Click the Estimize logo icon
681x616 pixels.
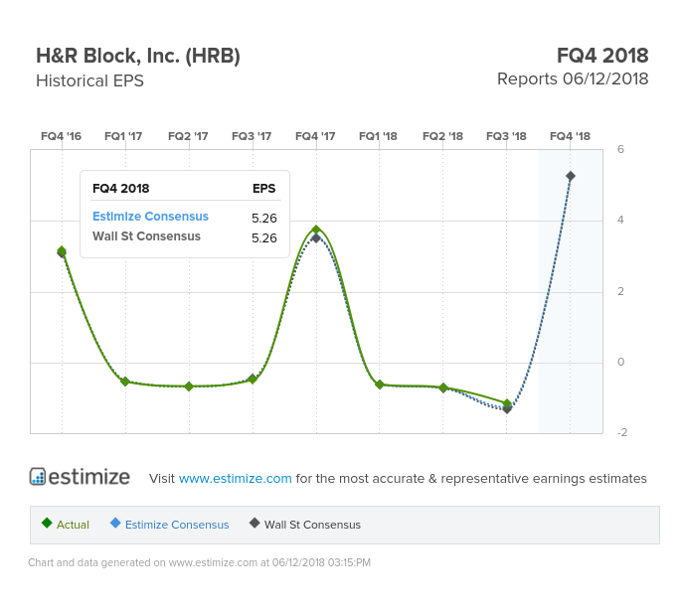[x=38, y=476]
